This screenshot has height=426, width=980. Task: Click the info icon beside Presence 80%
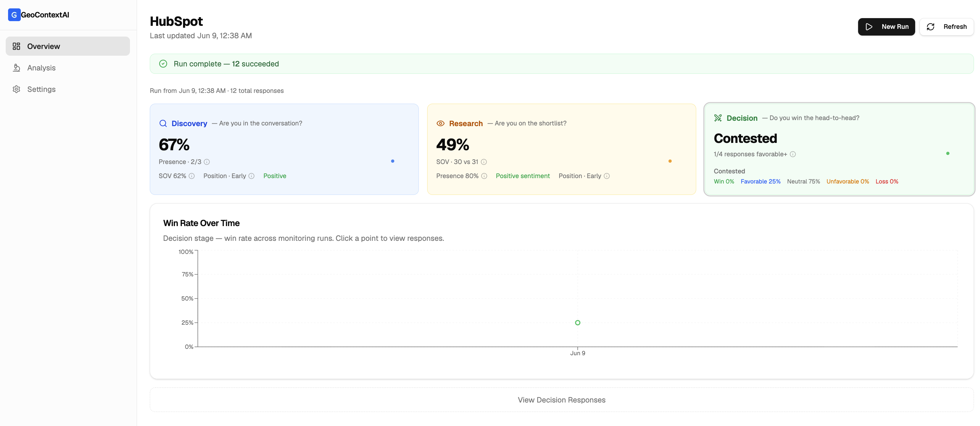(x=484, y=176)
